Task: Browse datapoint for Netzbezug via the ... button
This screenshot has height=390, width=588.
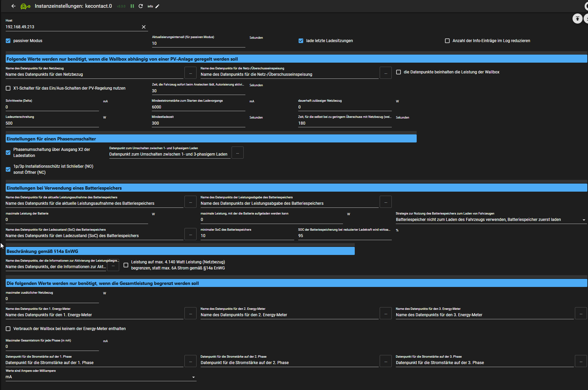Action: [x=191, y=73]
